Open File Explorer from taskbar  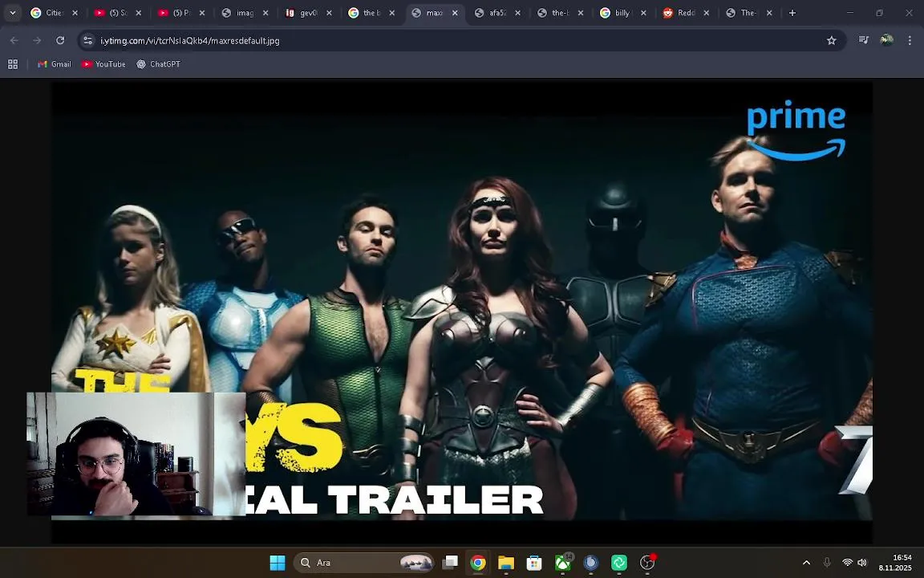(505, 563)
